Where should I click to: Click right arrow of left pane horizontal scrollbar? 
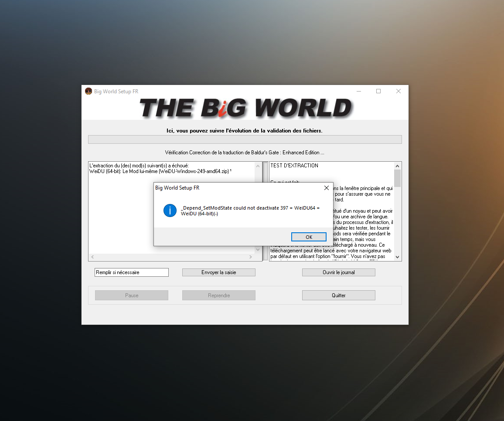(x=250, y=257)
